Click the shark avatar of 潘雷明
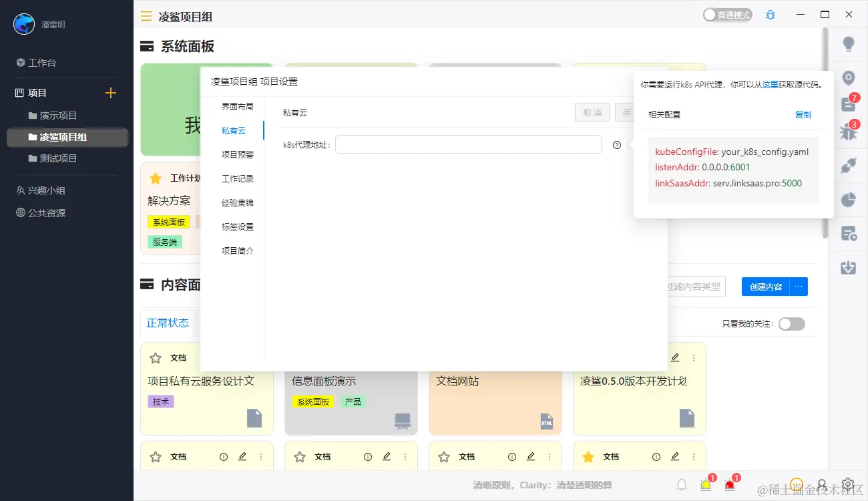The width and height of the screenshot is (868, 501). (x=24, y=24)
